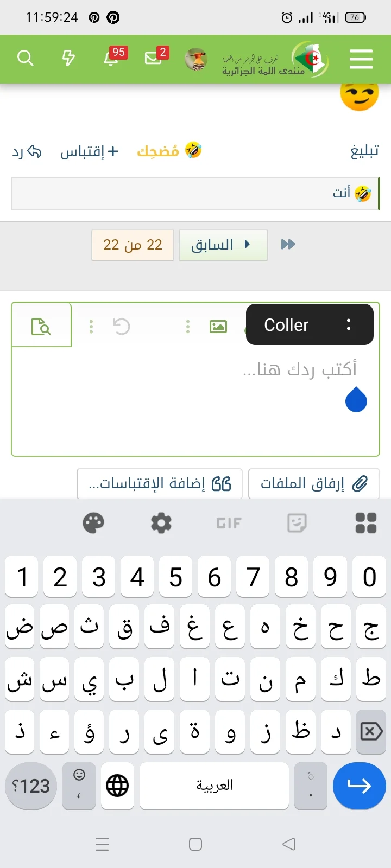391x868 pixels.
Task: Open the sticker picker icon on the keyboard
Action: (x=297, y=522)
